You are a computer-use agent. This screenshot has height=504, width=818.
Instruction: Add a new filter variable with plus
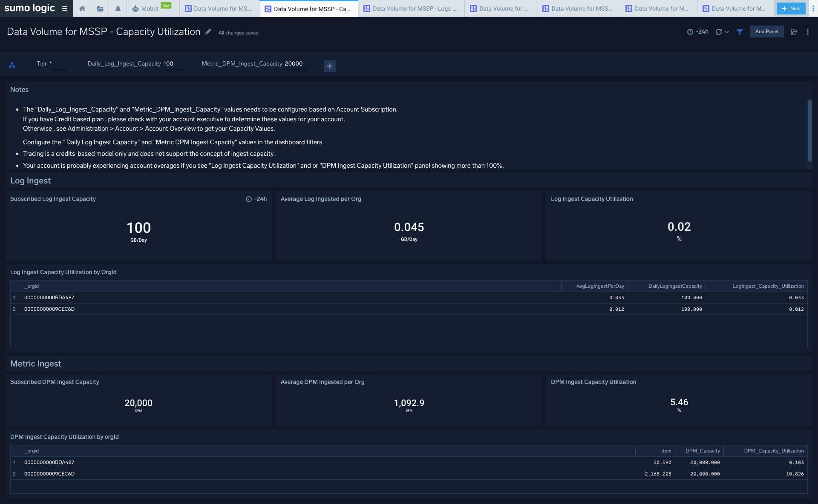[x=329, y=66]
